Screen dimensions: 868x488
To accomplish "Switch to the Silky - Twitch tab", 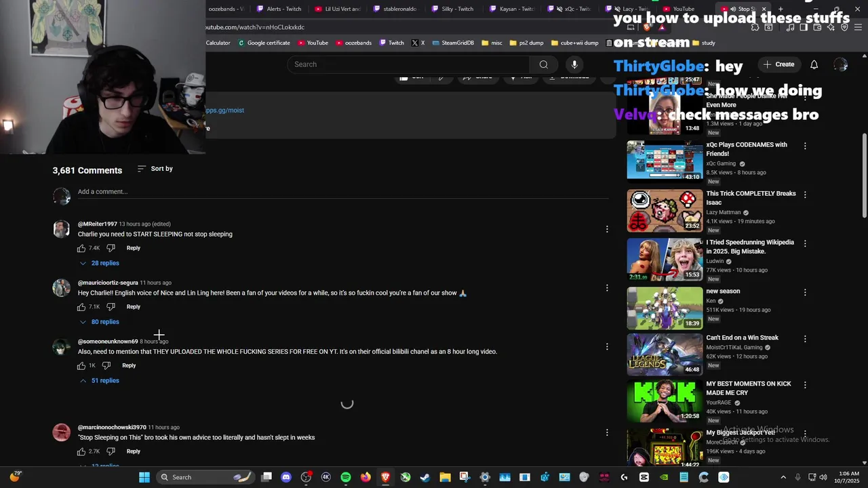I will click(455, 9).
